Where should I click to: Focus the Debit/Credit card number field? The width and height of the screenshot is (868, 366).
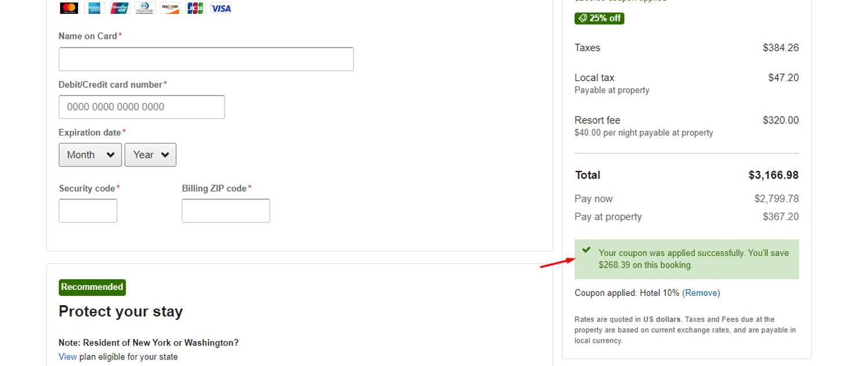coord(142,107)
